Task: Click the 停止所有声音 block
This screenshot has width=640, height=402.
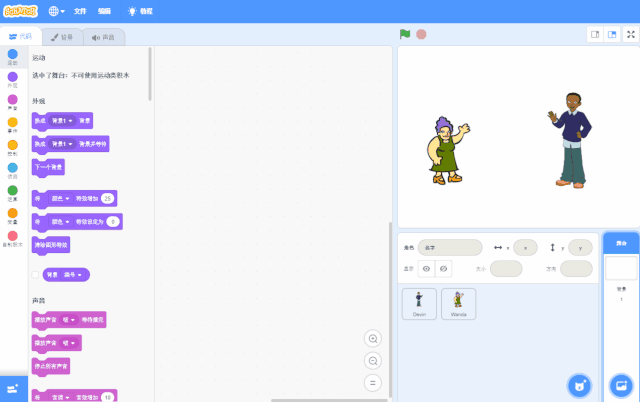Action: [x=51, y=366]
